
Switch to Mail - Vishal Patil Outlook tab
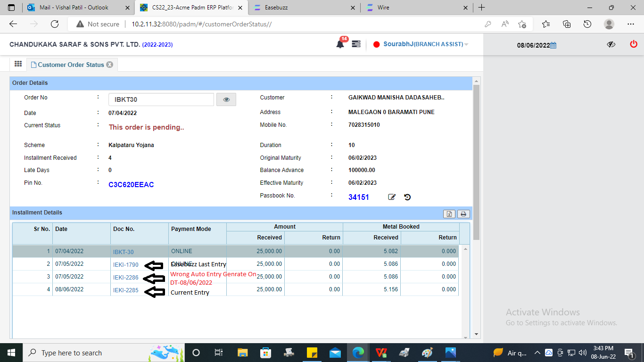[78, 8]
